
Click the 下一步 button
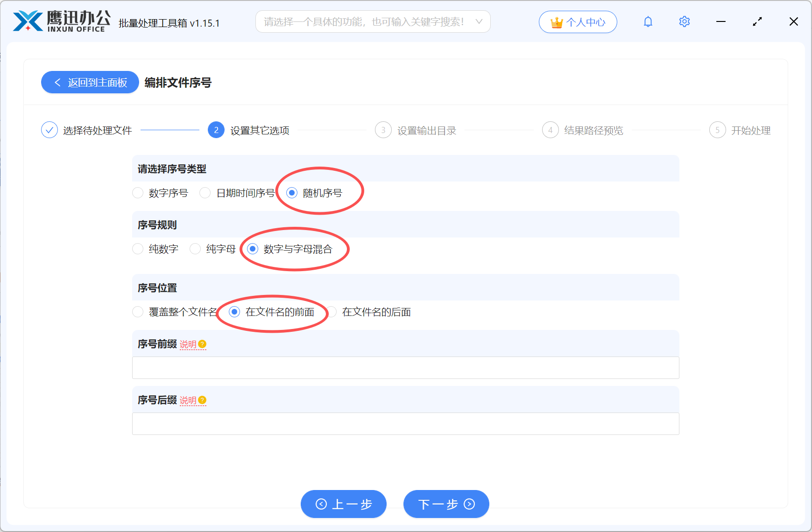[x=446, y=504]
